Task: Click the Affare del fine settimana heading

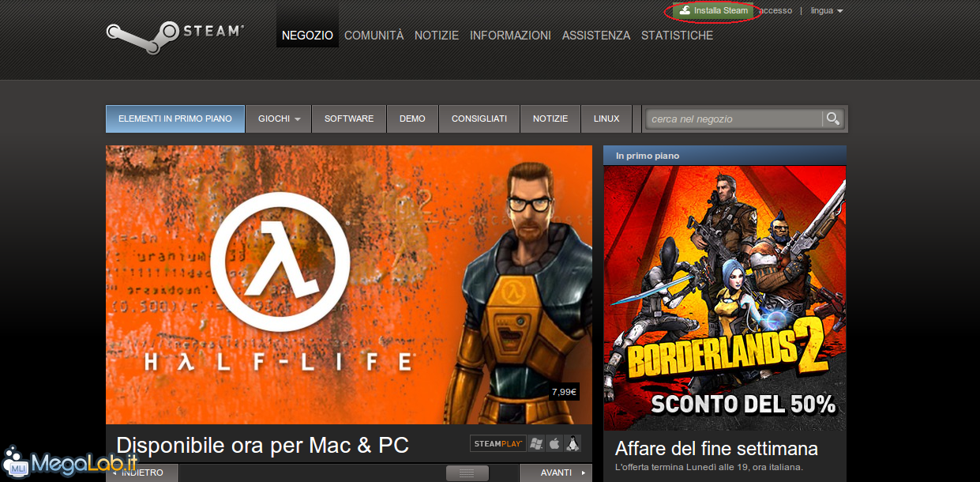Action: coord(716,449)
